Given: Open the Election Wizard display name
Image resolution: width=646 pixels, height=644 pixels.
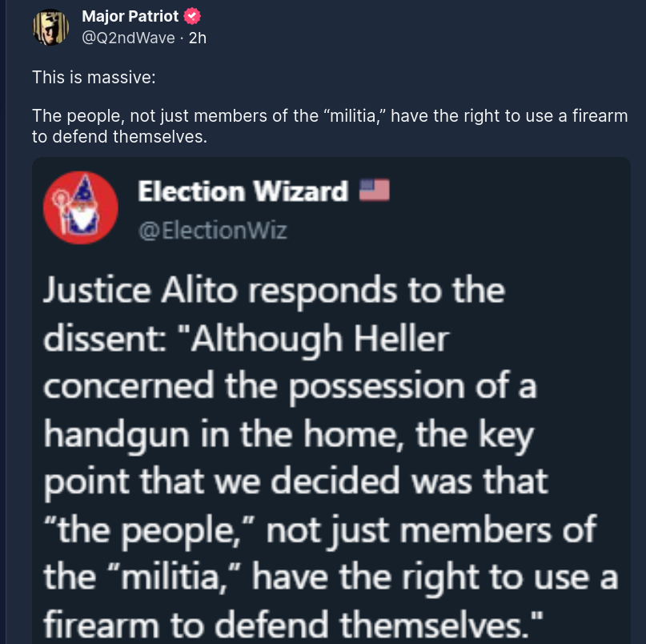Looking at the screenshot, I should tap(243, 191).
